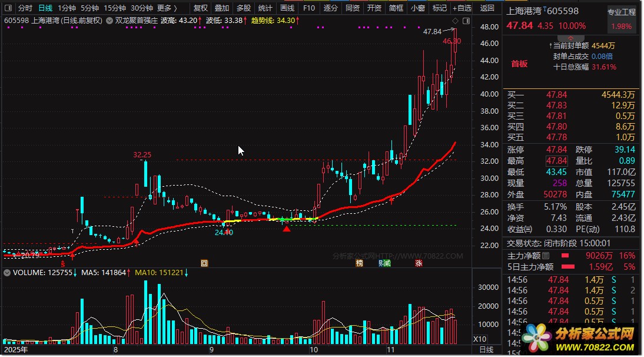Screen dimensions: 644x357
Task: Click the 5日主力净额 1.59亿 value
Action: tap(601, 267)
